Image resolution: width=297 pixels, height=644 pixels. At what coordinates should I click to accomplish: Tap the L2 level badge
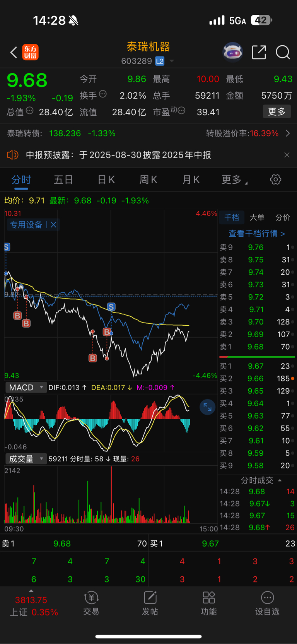(160, 61)
